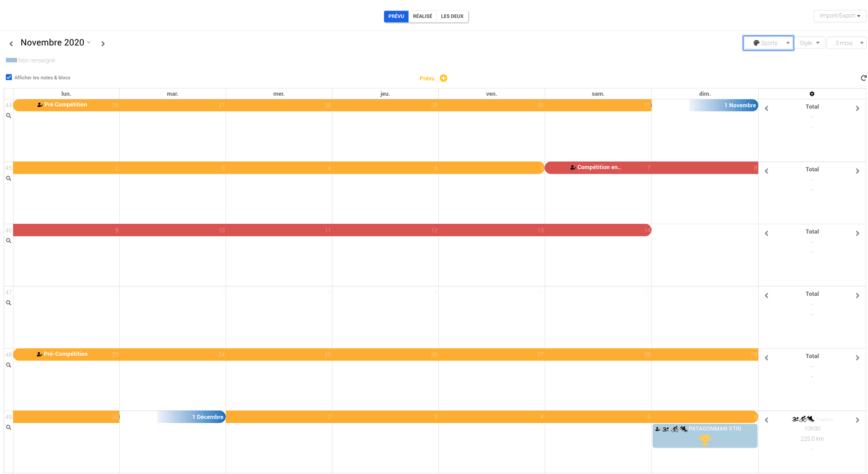Click the magnifier icon for week 44

[x=8, y=116]
